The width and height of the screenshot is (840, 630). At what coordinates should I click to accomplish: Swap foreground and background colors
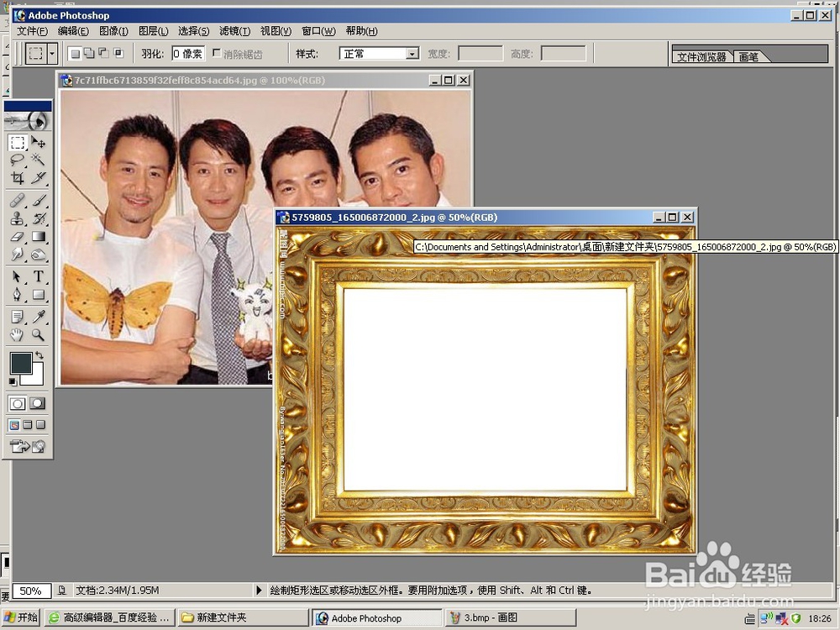click(x=39, y=355)
